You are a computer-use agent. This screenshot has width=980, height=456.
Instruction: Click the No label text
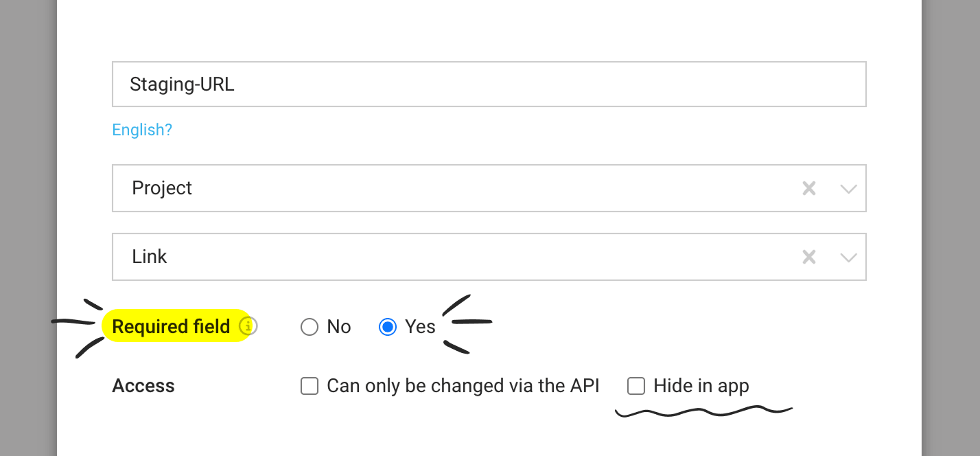click(339, 327)
